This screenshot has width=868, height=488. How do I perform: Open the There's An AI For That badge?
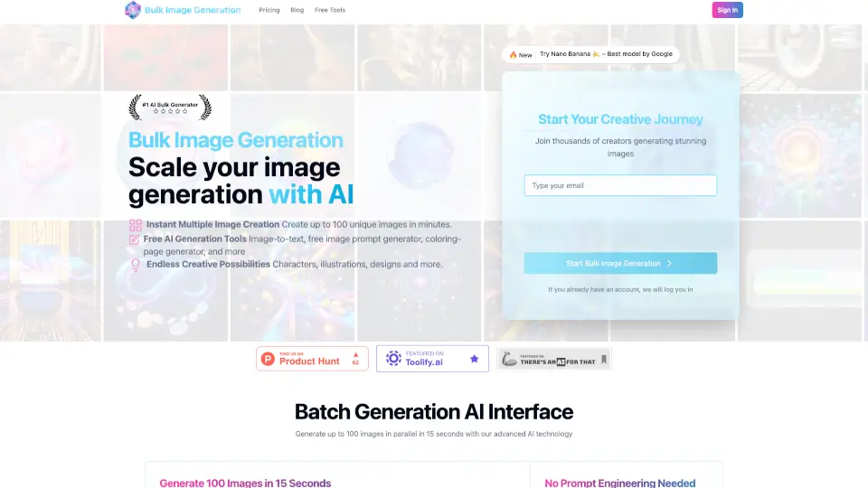click(x=554, y=359)
